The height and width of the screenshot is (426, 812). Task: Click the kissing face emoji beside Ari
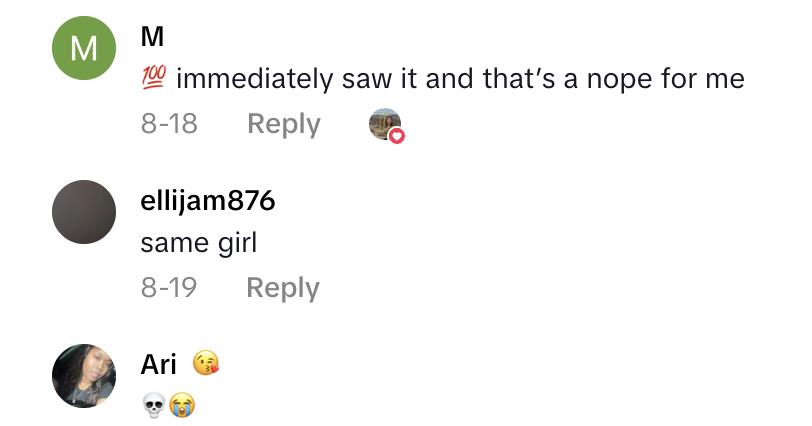click(205, 364)
